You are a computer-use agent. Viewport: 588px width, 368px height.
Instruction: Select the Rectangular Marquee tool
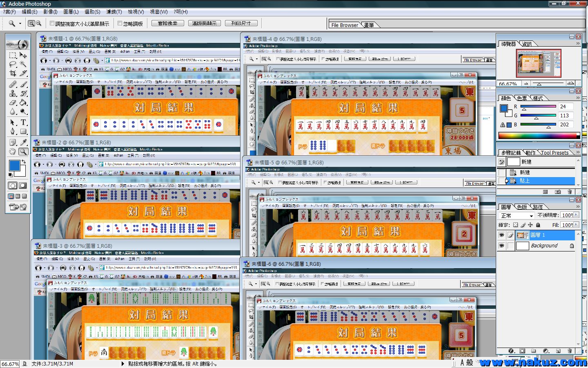point(13,55)
